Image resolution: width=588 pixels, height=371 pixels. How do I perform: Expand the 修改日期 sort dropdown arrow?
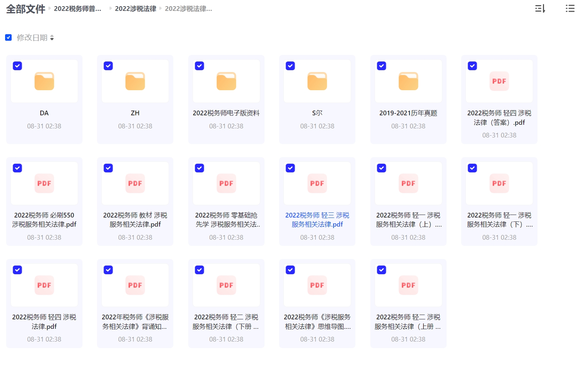52,38
